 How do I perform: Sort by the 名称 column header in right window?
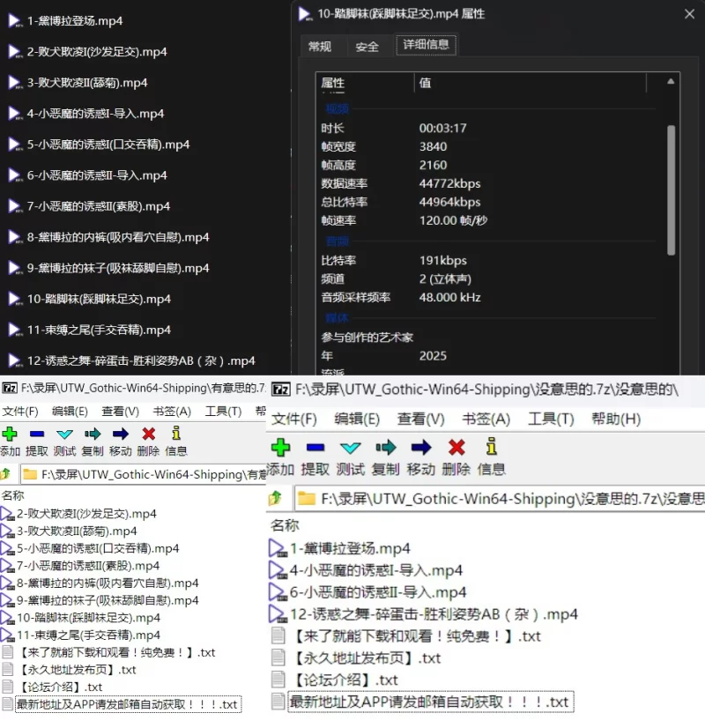[x=285, y=525]
